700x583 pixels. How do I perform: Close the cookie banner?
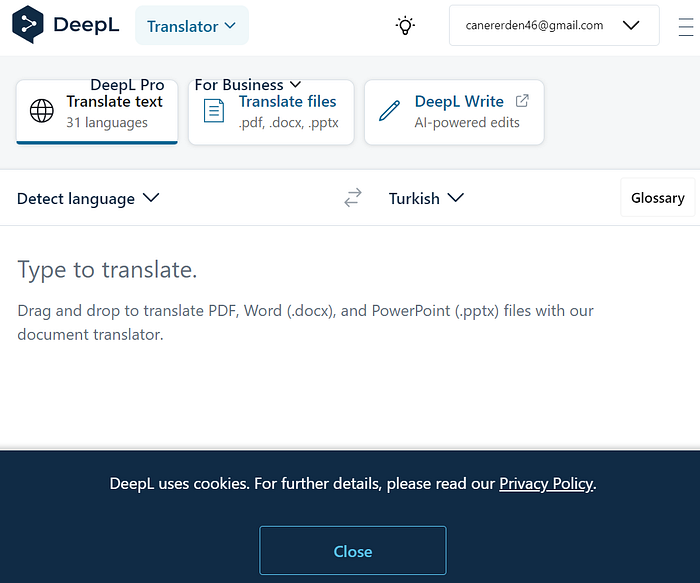[353, 550]
